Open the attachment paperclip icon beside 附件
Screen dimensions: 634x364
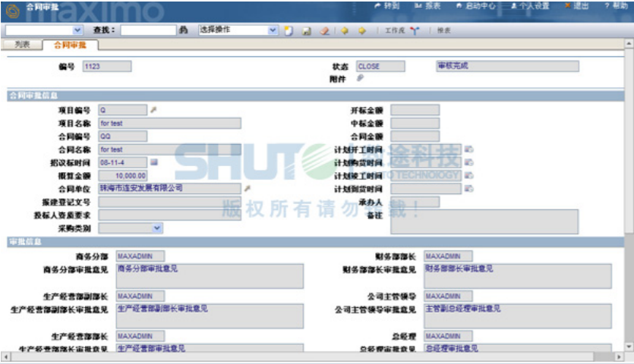point(361,77)
